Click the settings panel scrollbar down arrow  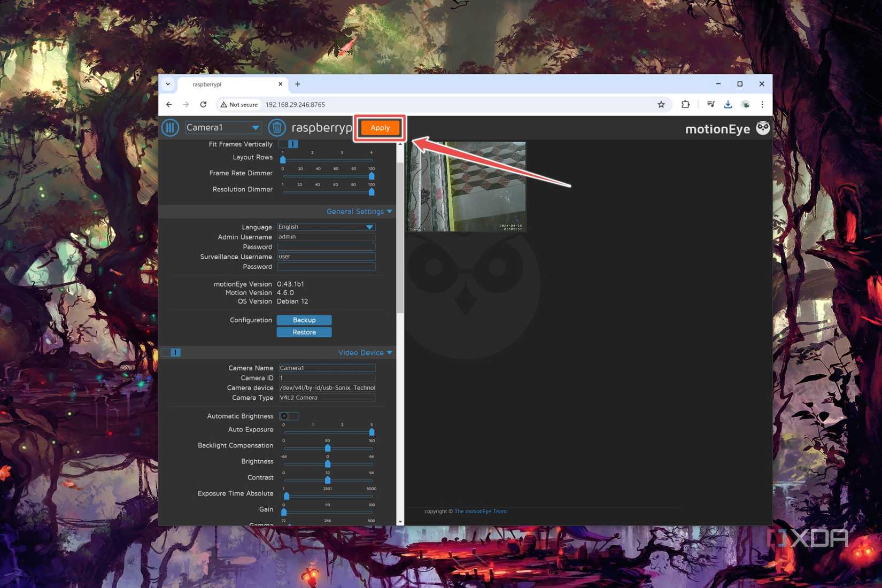(400, 522)
